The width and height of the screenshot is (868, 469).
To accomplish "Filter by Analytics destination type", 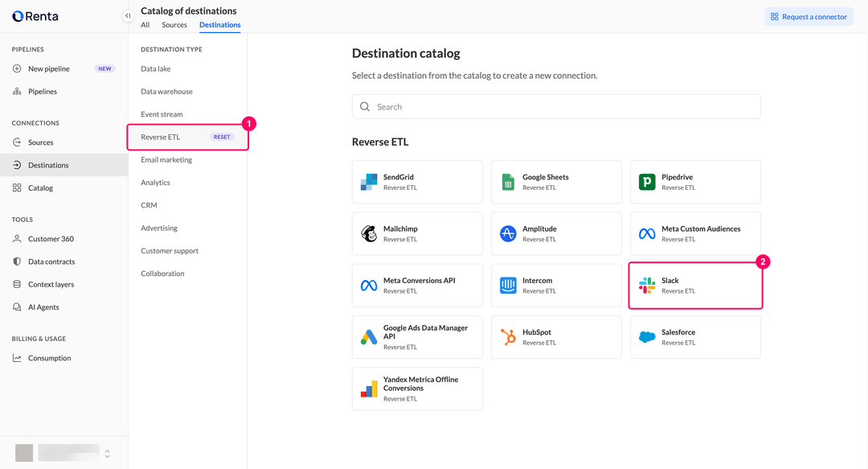I will coord(156,183).
